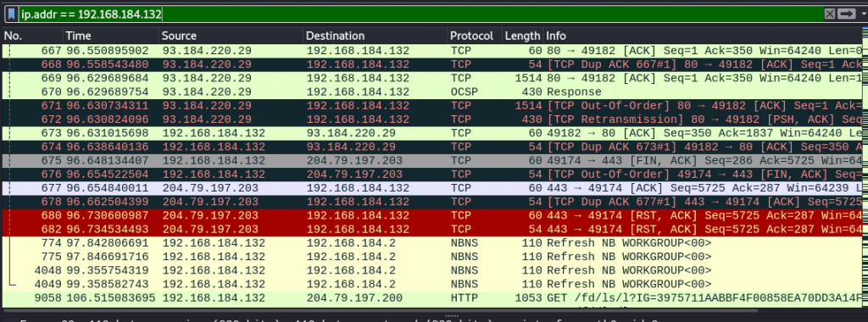
Task: Edit the ip.addr display filter field
Action: pos(420,14)
